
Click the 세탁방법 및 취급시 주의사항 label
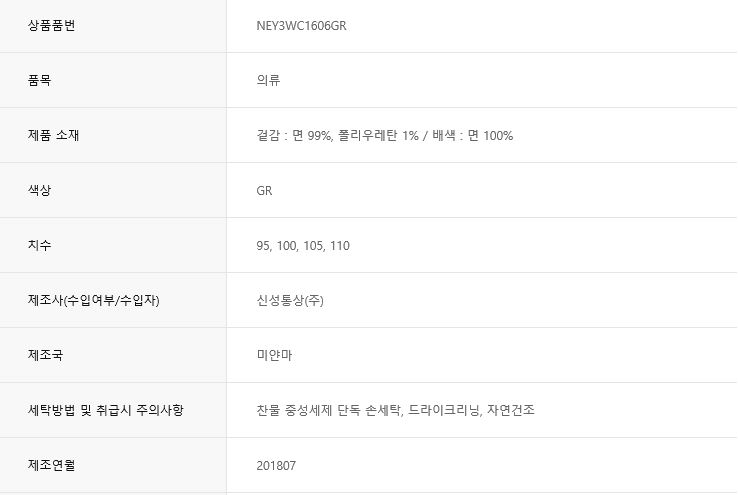click(106, 410)
